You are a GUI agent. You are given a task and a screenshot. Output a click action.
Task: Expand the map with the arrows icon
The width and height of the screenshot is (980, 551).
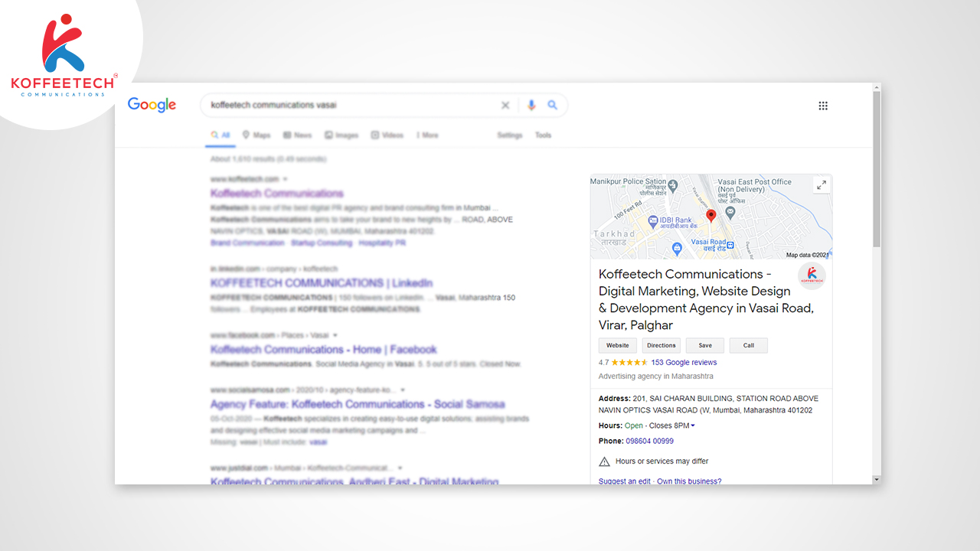pyautogui.click(x=821, y=185)
